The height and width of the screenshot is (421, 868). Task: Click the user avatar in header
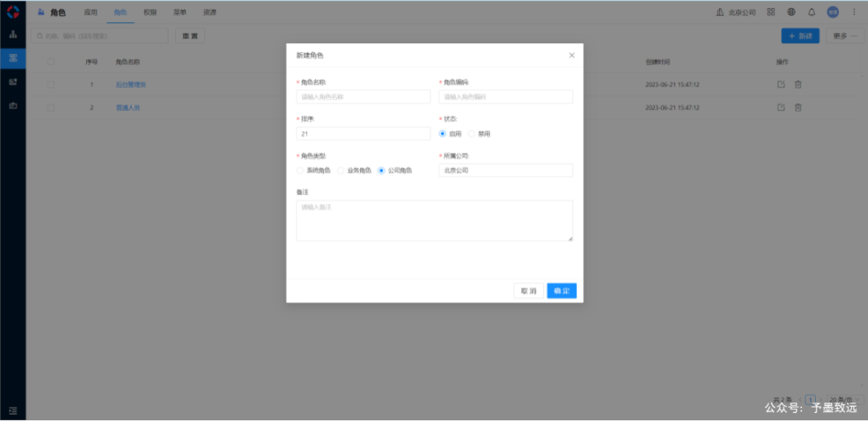pos(833,11)
